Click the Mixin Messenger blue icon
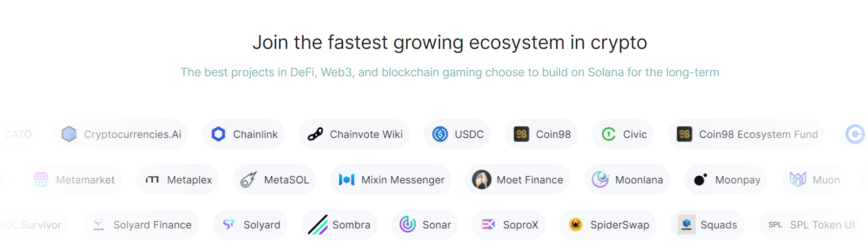Viewport: 868px width, 249px height. [347, 180]
